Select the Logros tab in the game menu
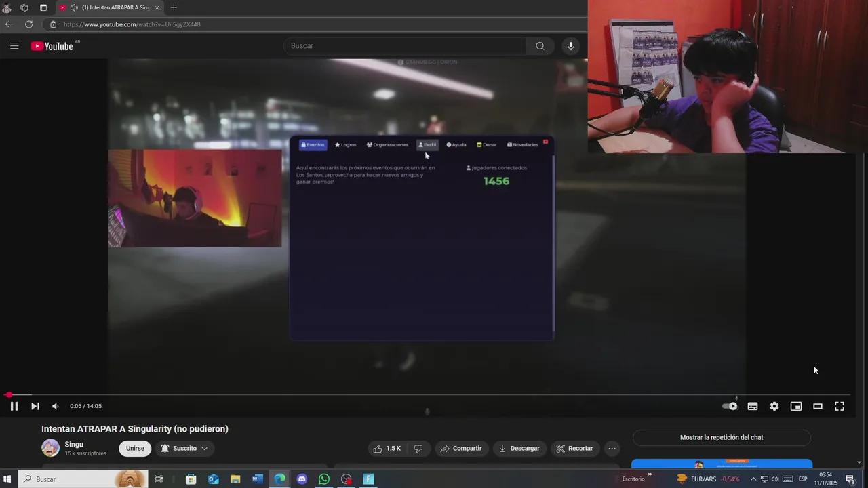Viewport: 868px width, 488px height. tap(345, 144)
